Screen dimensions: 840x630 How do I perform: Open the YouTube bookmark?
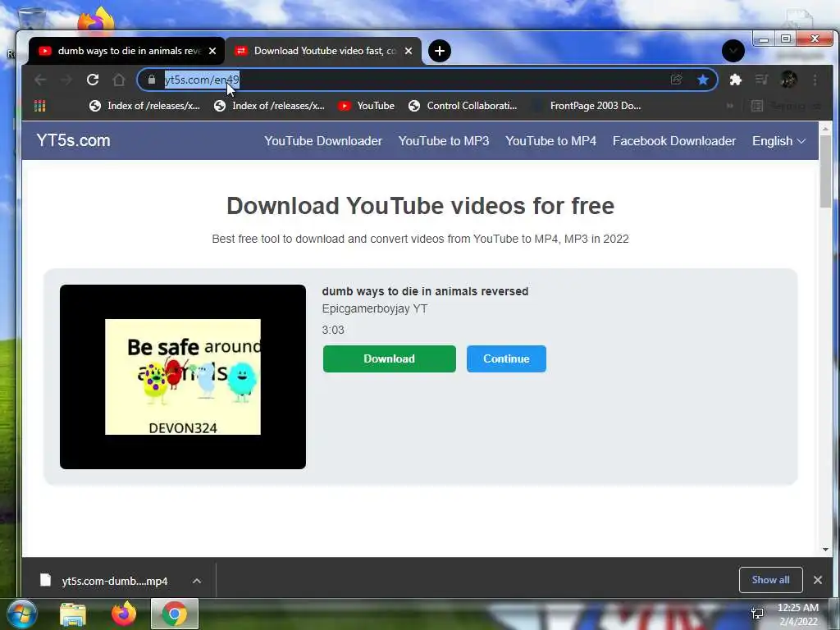pyautogui.click(x=367, y=106)
